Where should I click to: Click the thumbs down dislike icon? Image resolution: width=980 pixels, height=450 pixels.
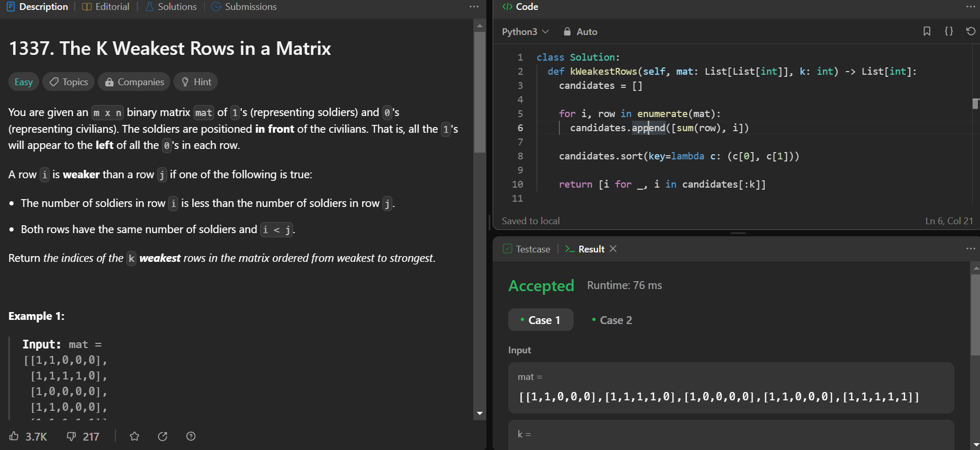[x=72, y=436]
